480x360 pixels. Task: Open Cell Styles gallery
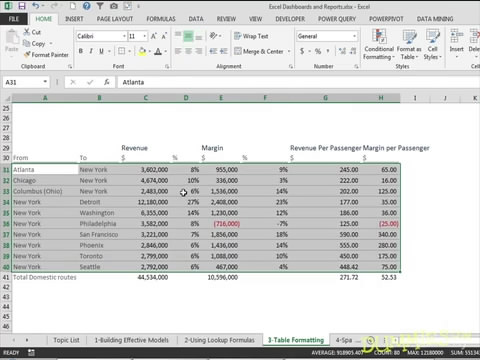coord(433,44)
